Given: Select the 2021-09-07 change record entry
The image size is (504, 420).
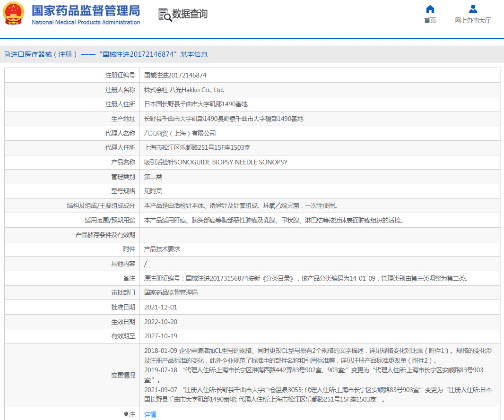Looking at the screenshot, I should (318, 394).
